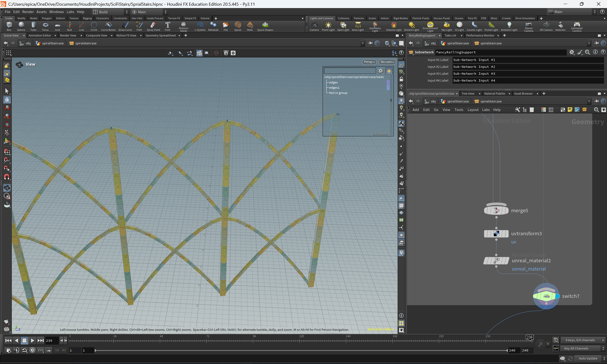Click the group list filter field
This screenshot has height=364, width=607.
(x=350, y=71)
